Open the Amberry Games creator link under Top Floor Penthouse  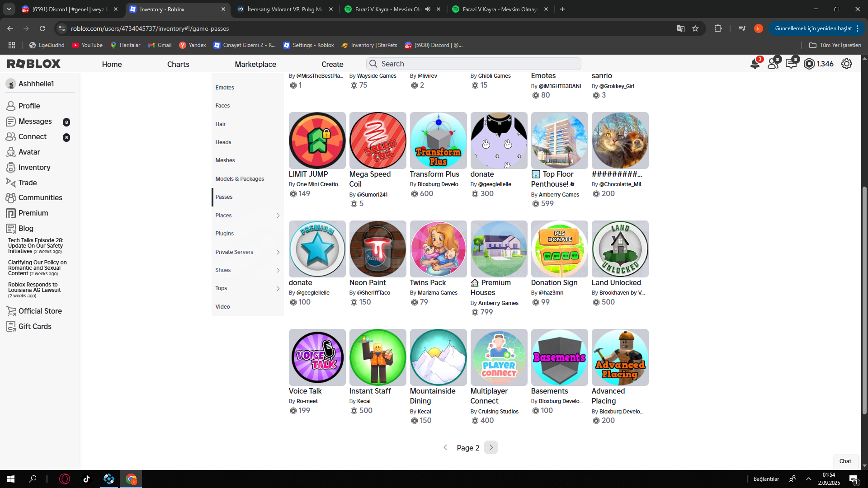coord(559,195)
